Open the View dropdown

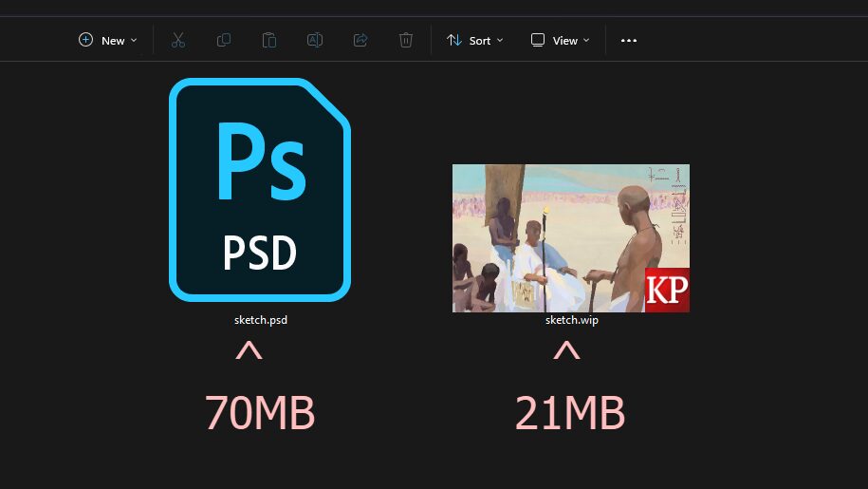click(x=561, y=41)
